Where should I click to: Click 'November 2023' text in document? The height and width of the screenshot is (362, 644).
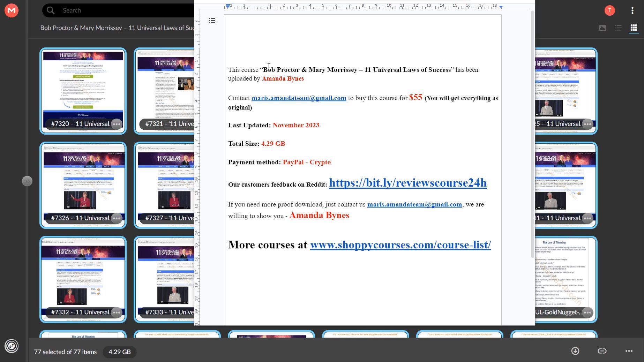click(296, 125)
